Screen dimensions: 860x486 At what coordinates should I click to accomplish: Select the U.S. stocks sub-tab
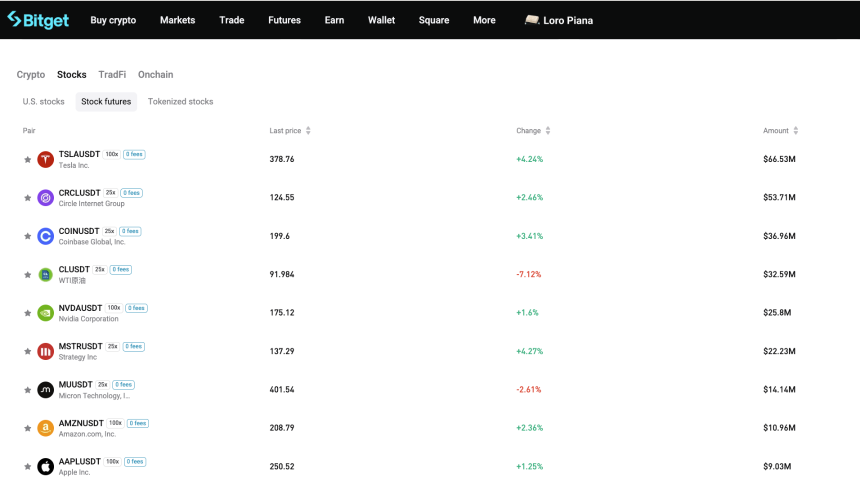tap(43, 101)
